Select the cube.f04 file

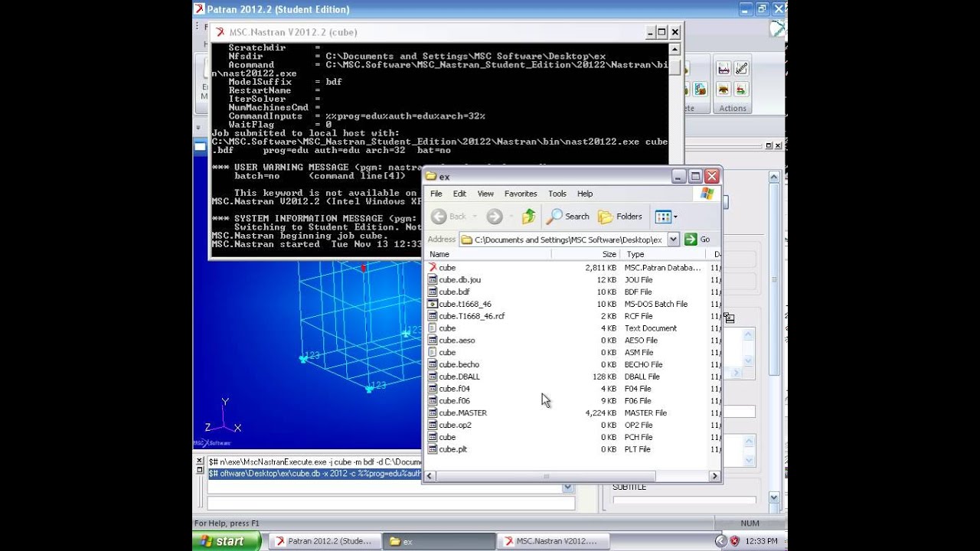pyautogui.click(x=454, y=389)
